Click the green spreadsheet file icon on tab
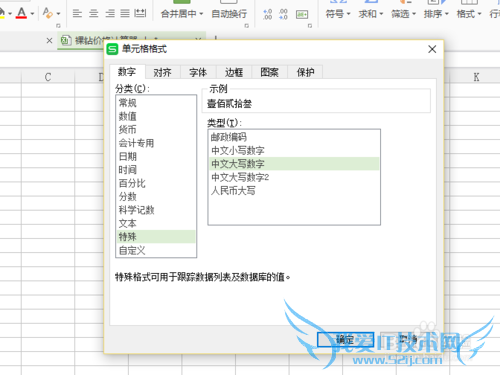The width and height of the screenshot is (500, 375). [x=66, y=41]
